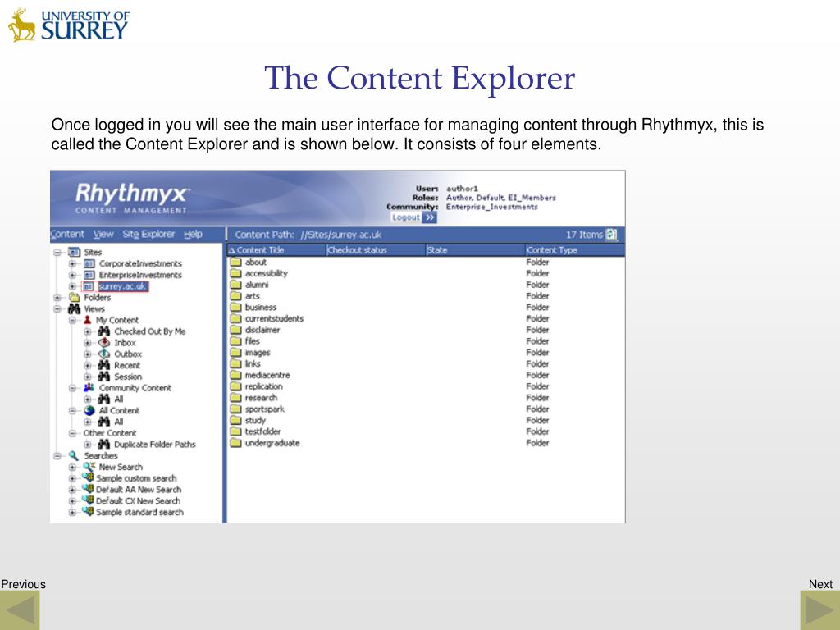
Task: Open the Site Explorer menu
Action: click(x=148, y=234)
